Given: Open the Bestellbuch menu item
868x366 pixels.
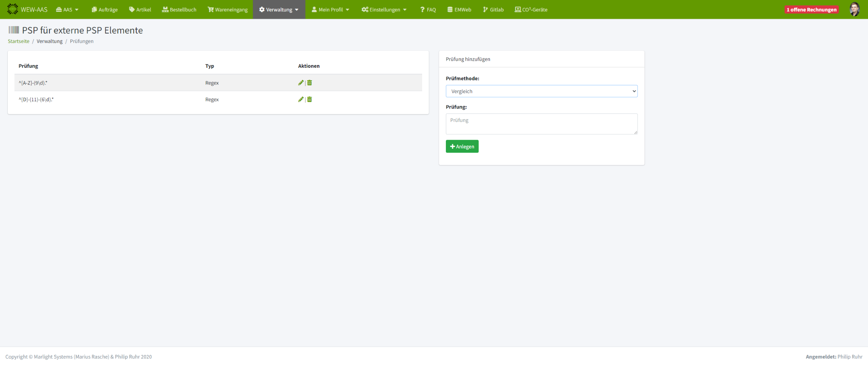Looking at the screenshot, I should [179, 9].
